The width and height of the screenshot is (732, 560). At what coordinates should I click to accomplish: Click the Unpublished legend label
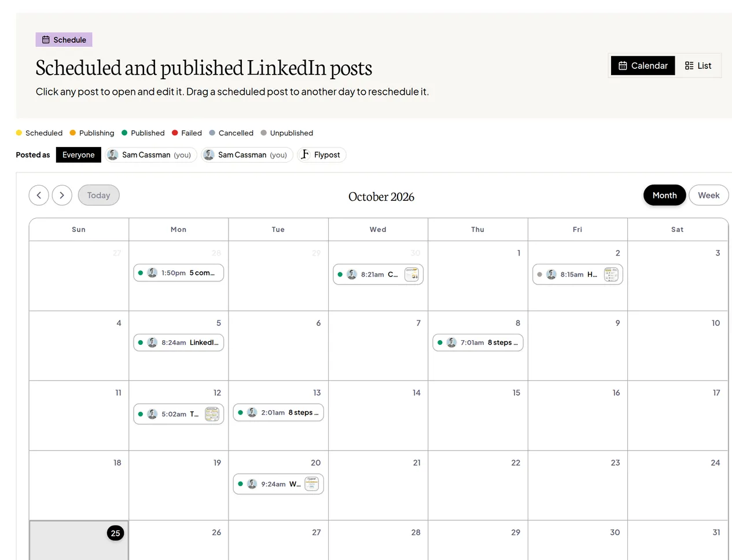[x=292, y=133]
